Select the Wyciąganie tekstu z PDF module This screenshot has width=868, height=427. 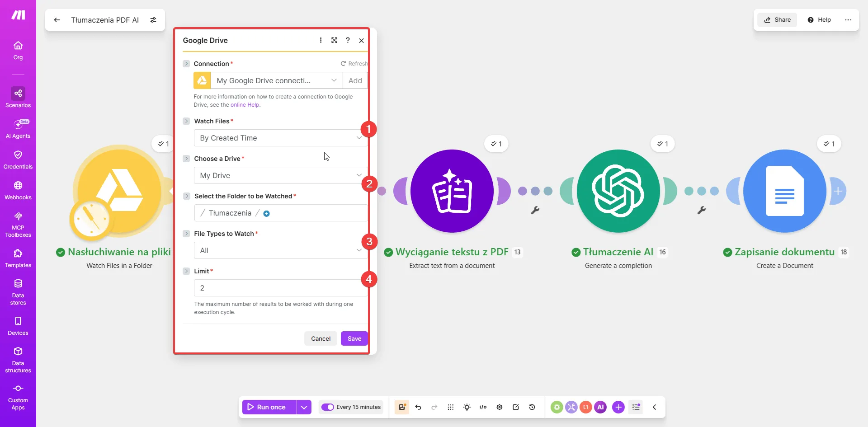click(x=452, y=191)
